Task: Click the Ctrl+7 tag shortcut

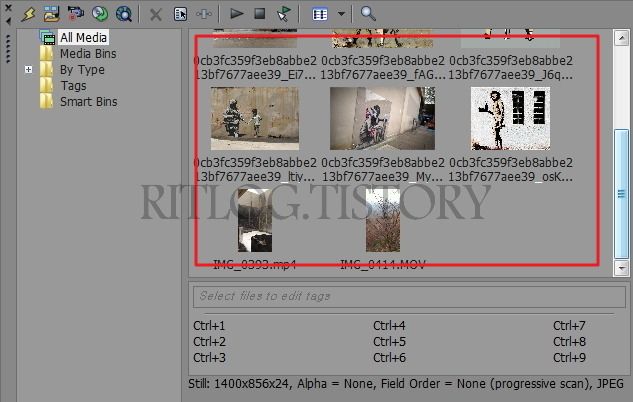Action: pos(569,325)
